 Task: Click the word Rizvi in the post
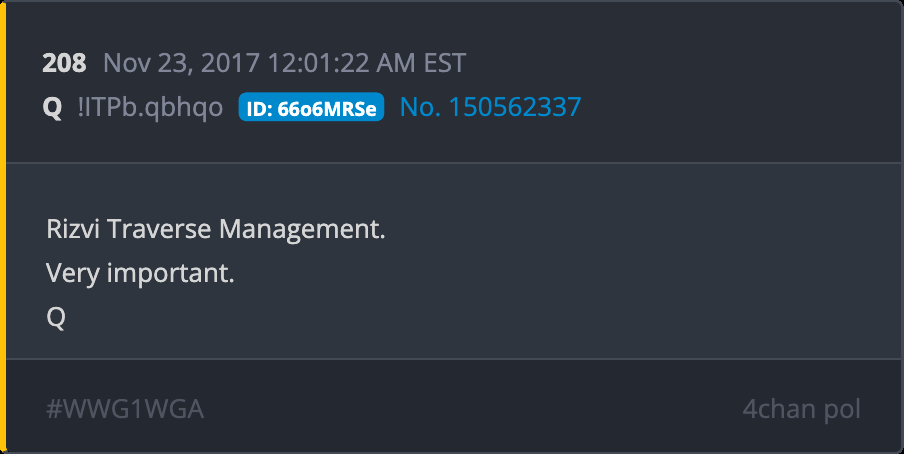[73, 229]
